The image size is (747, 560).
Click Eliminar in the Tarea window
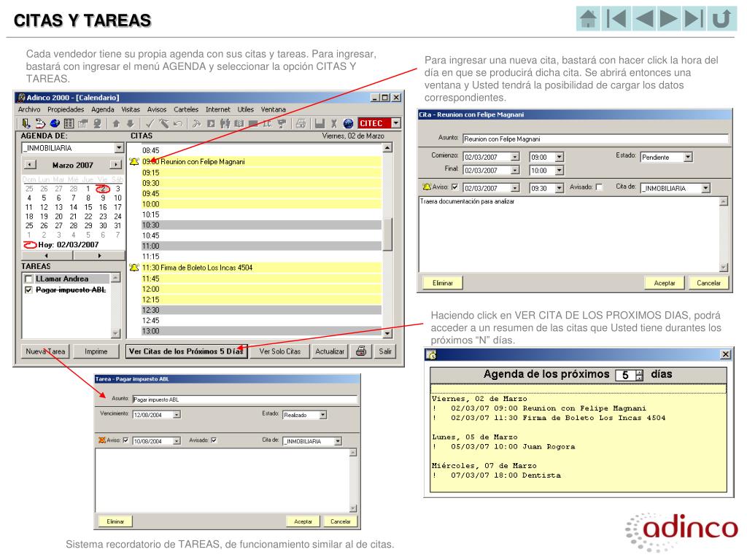(115, 521)
